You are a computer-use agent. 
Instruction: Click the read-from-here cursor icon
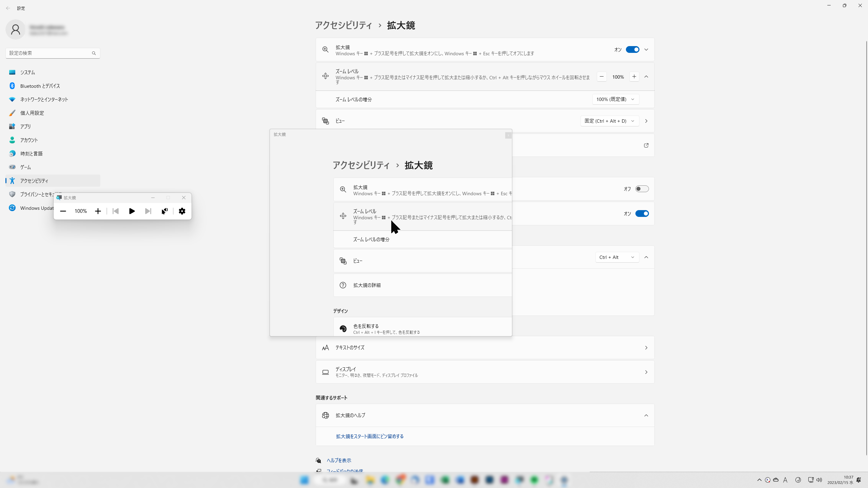(164, 211)
